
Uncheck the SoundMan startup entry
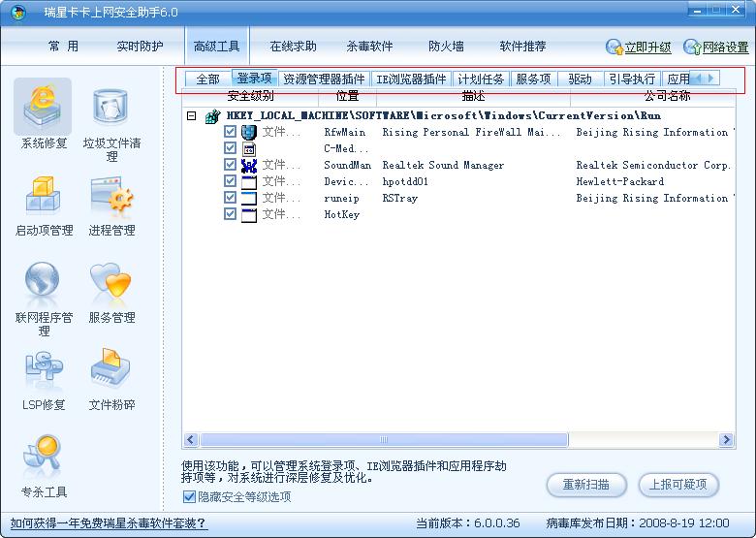pyautogui.click(x=230, y=165)
